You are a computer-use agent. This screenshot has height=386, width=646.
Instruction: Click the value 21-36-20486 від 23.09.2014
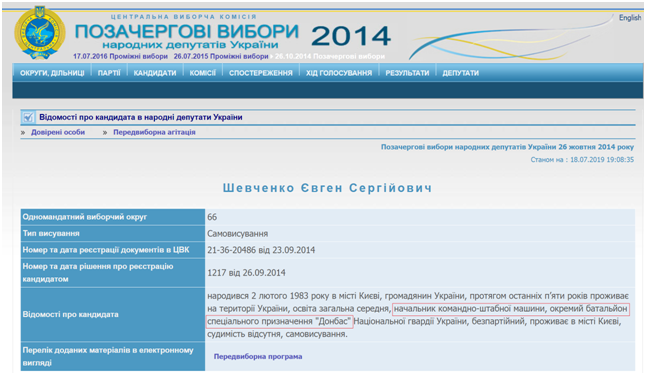click(261, 250)
